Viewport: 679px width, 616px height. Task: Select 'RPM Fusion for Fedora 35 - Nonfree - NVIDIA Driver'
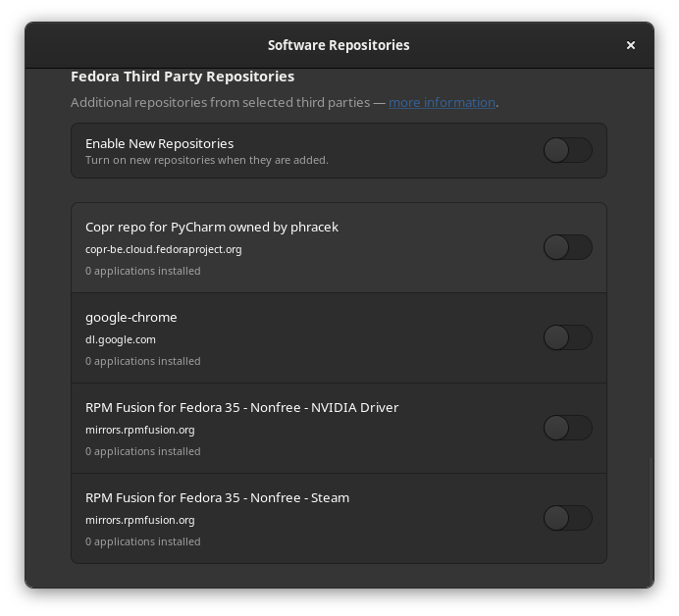pos(241,408)
